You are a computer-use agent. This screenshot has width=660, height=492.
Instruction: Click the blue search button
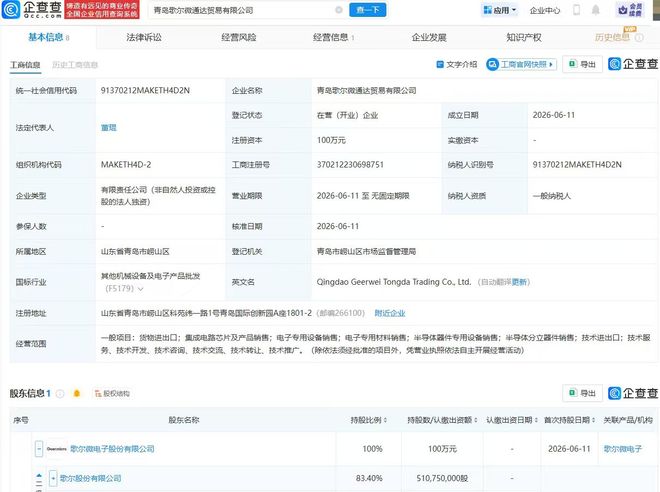coord(367,10)
